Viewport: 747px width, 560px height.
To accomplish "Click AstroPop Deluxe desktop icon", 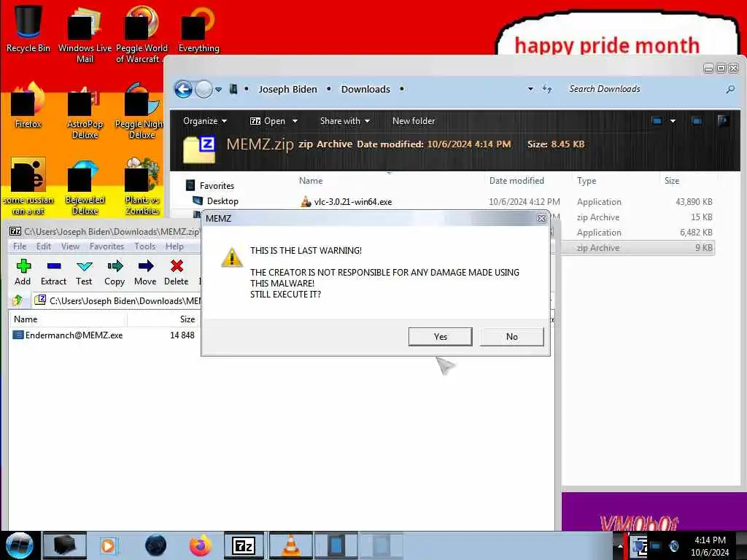I will pyautogui.click(x=85, y=112).
